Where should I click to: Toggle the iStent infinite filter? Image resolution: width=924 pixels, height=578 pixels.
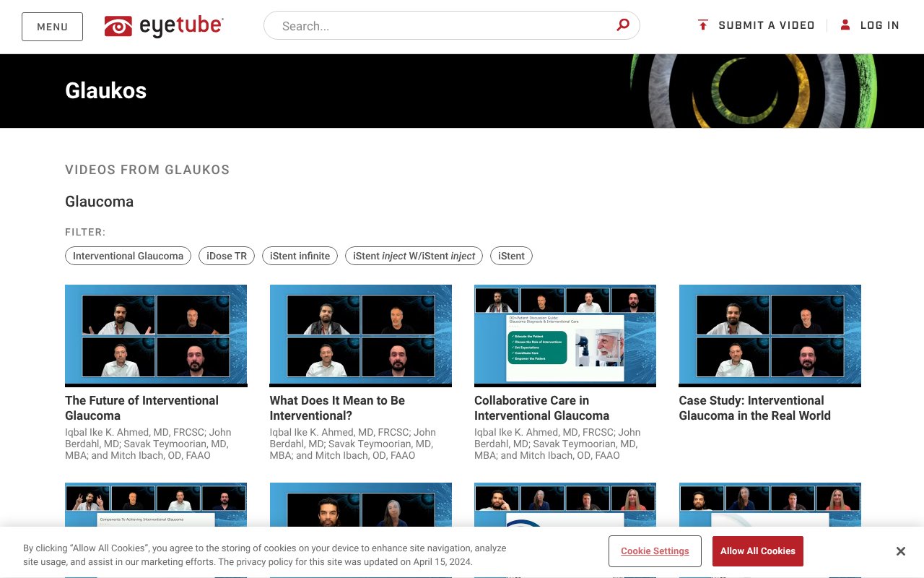[300, 256]
